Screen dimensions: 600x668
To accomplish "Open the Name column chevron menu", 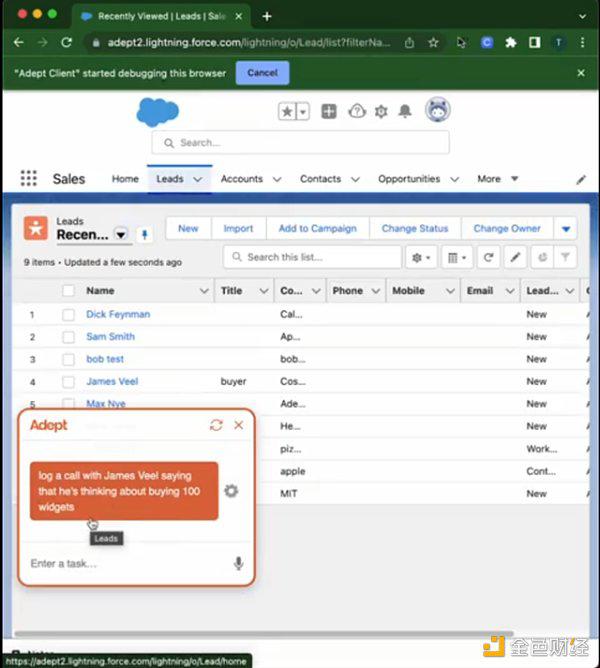I will click(x=204, y=291).
